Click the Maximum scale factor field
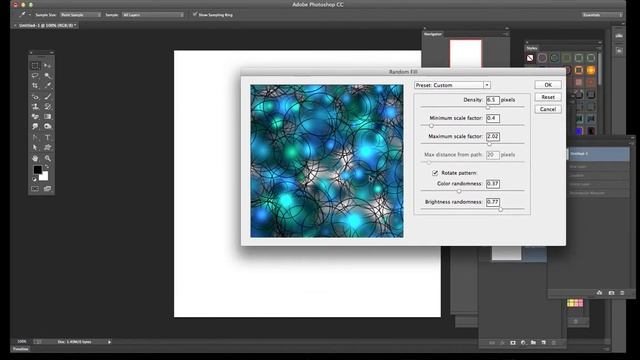This screenshot has height=360, width=640. 493,136
